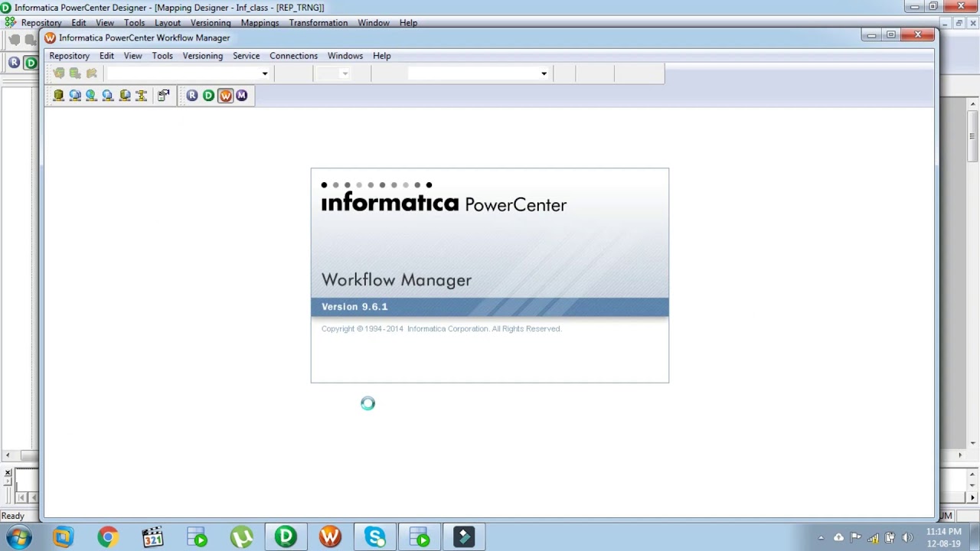The height and width of the screenshot is (551, 980).
Task: Launch Workflow Monitor via purple M icon
Action: point(242,96)
